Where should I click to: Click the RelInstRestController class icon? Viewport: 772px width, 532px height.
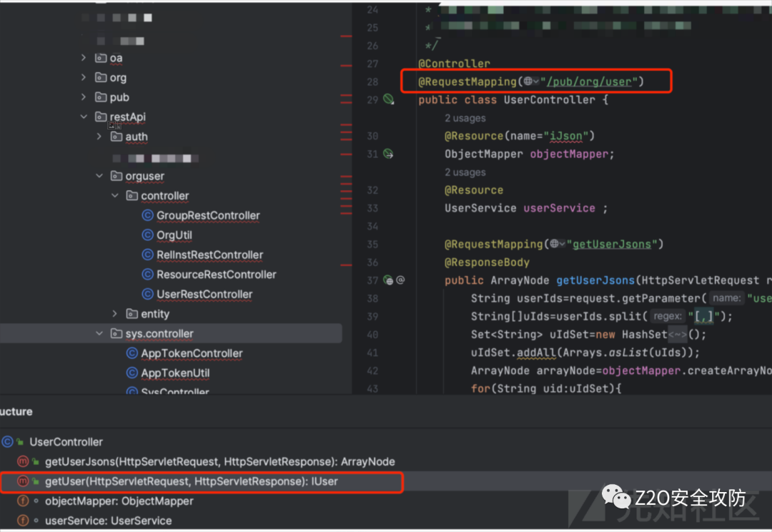point(147,255)
